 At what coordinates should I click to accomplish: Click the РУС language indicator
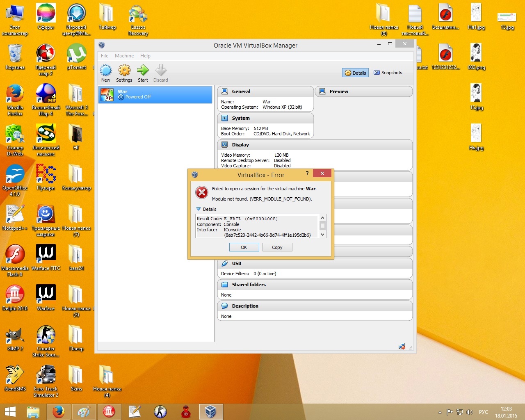pos(484,412)
